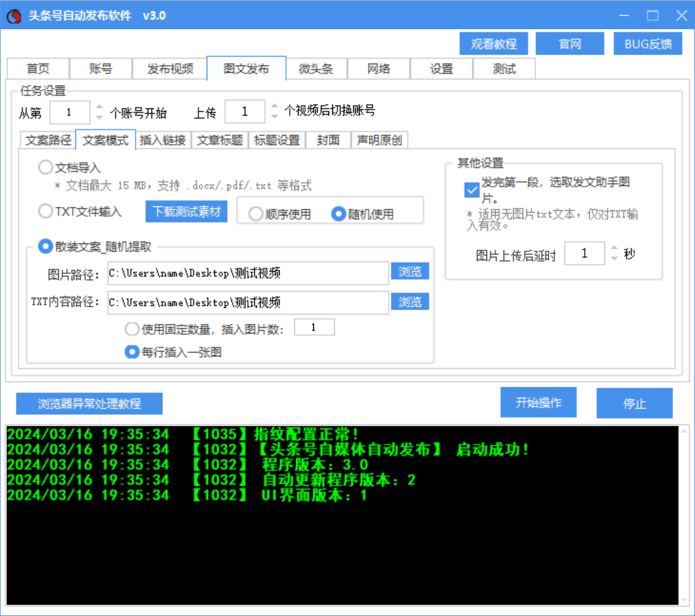Click 浏览 button for 图片路径
Image resolution: width=695 pixels, height=616 pixels.
pos(410,272)
